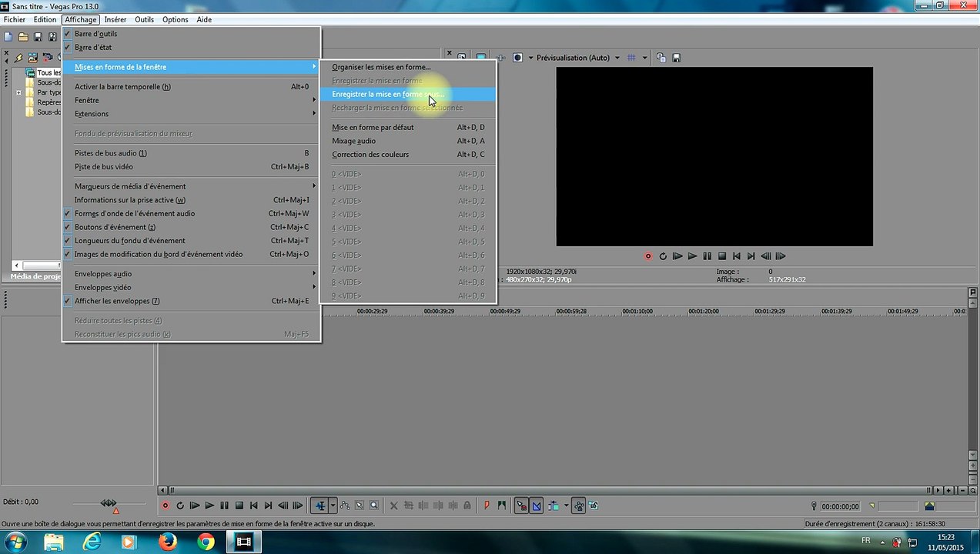Click the Open project folder icon
980x554 pixels.
[x=23, y=37]
